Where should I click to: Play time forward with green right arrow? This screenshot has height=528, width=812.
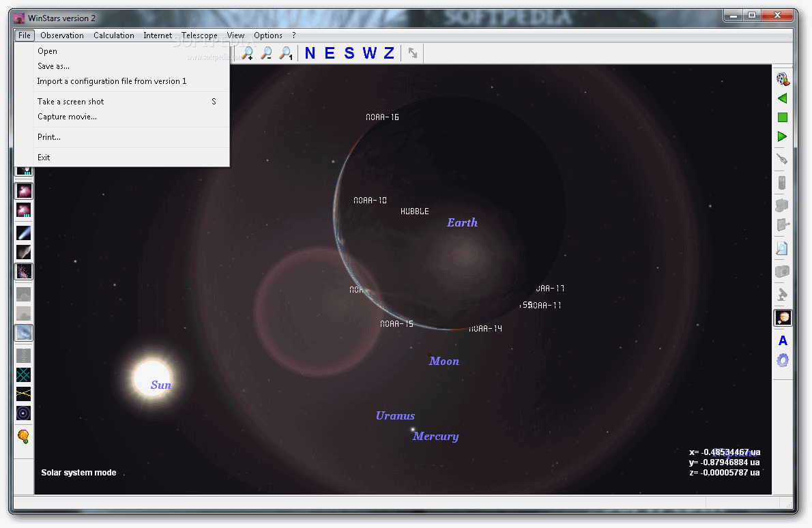783,136
